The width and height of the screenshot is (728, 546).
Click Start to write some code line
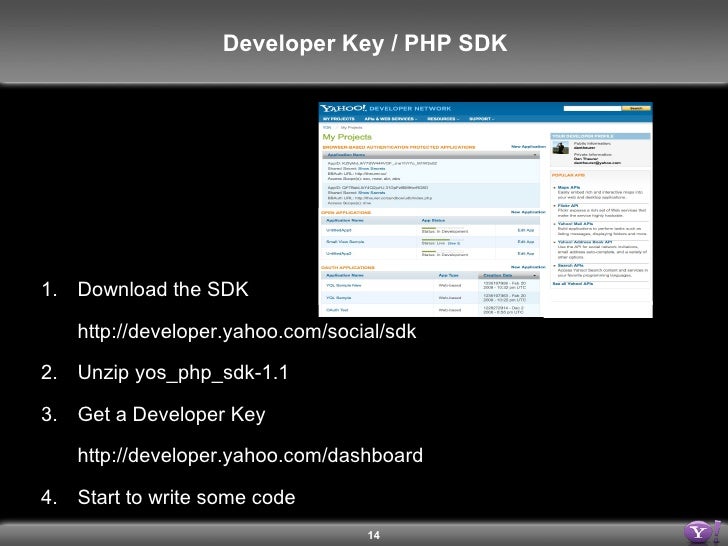point(186,497)
